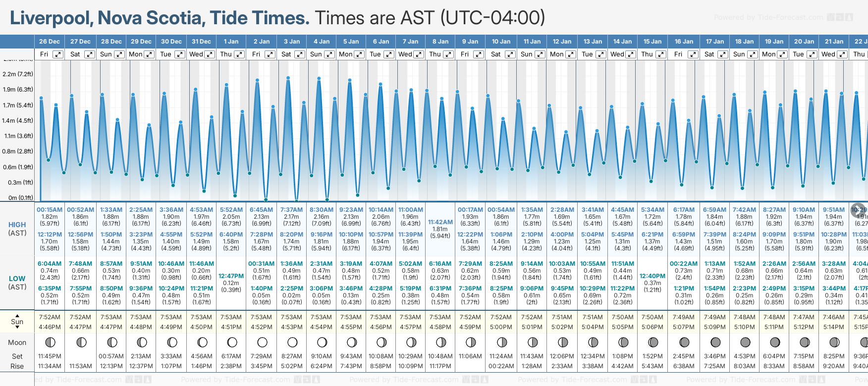The width and height of the screenshot is (868, 386).
Task: Click the 12:47PM low tide entry on 1 Jan
Action: (231, 276)
